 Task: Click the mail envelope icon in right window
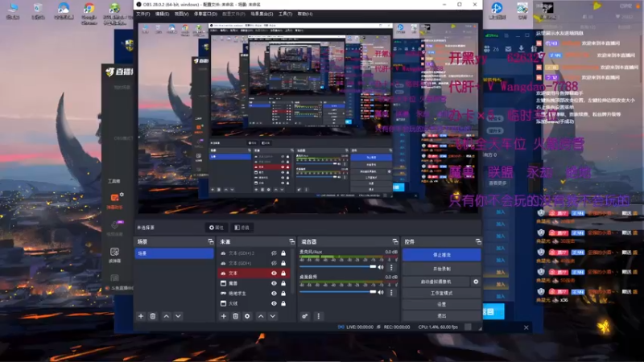pos(508,49)
